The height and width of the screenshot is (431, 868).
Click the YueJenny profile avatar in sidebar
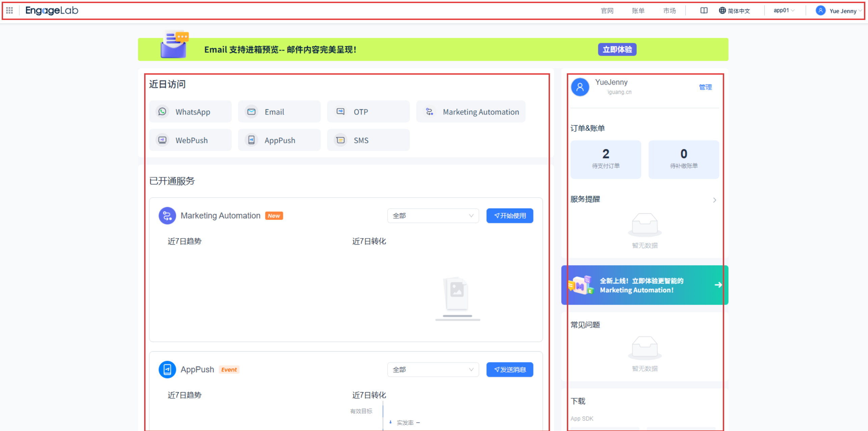[x=580, y=87]
